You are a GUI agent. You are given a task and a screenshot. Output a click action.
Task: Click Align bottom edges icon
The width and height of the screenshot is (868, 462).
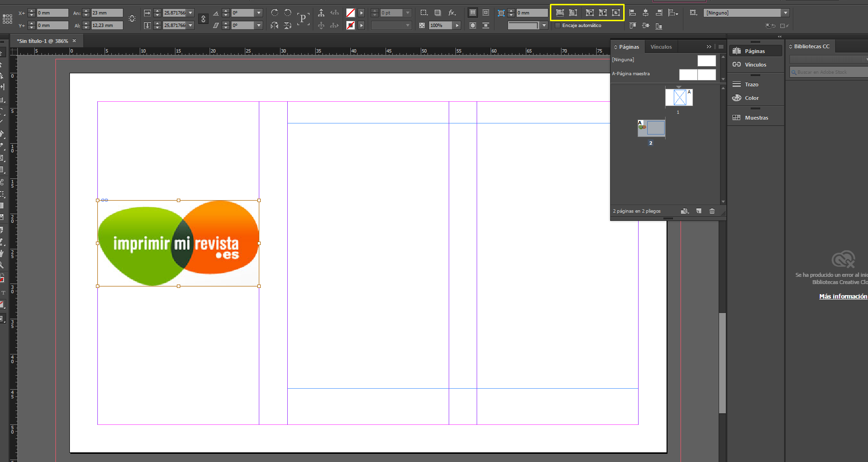pos(659,25)
